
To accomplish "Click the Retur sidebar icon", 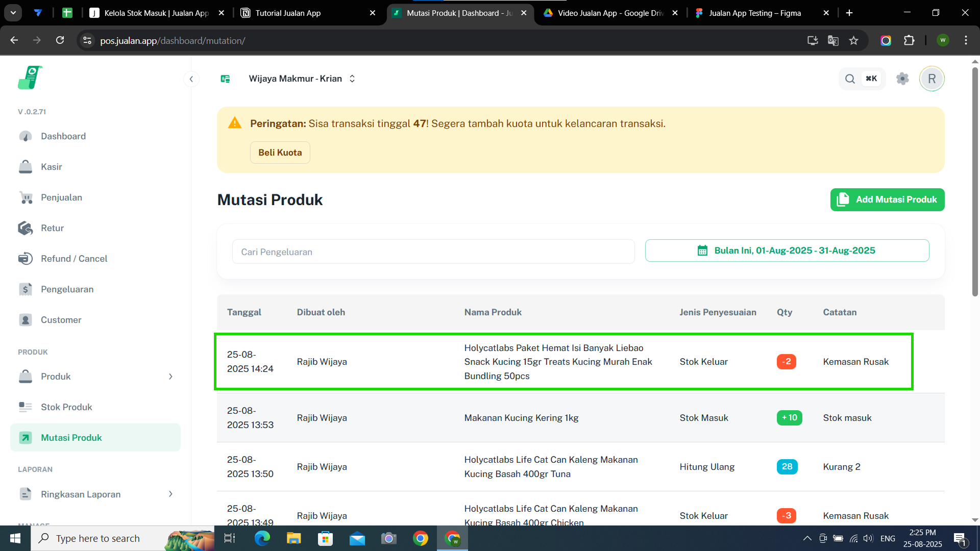I will tap(26, 228).
